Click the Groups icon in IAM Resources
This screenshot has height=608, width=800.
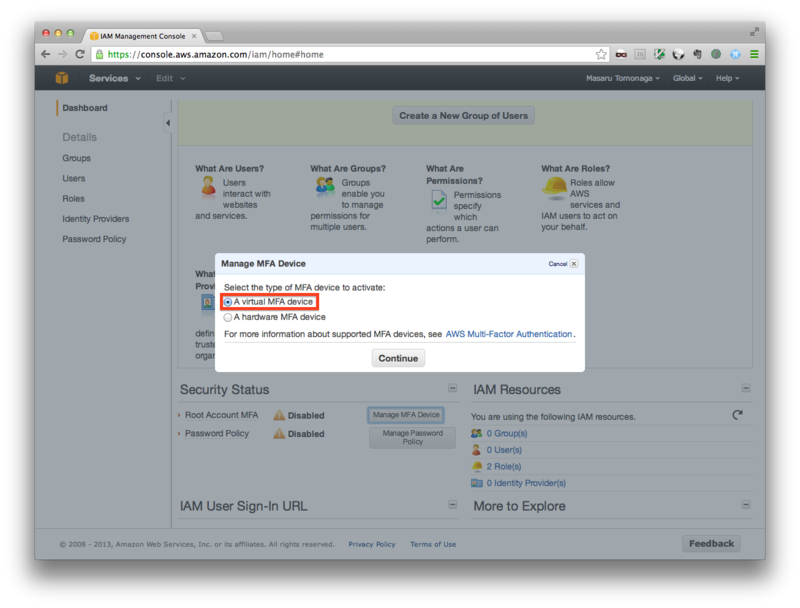click(x=477, y=434)
